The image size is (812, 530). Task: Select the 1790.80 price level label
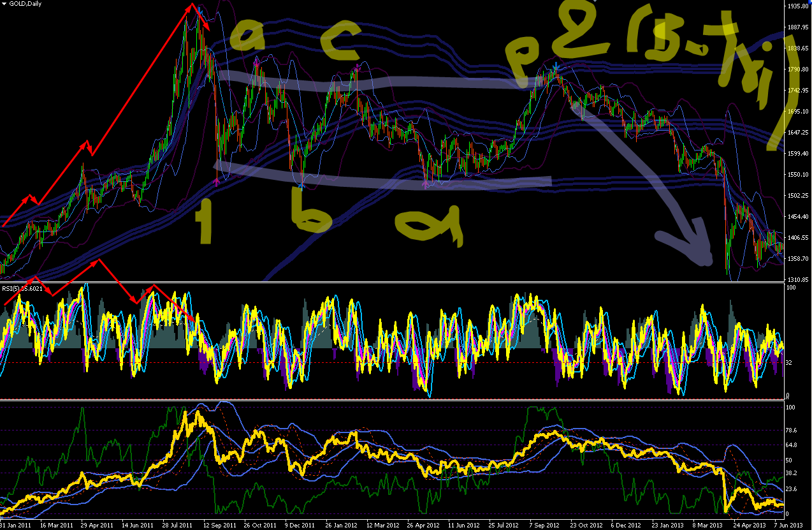point(797,70)
